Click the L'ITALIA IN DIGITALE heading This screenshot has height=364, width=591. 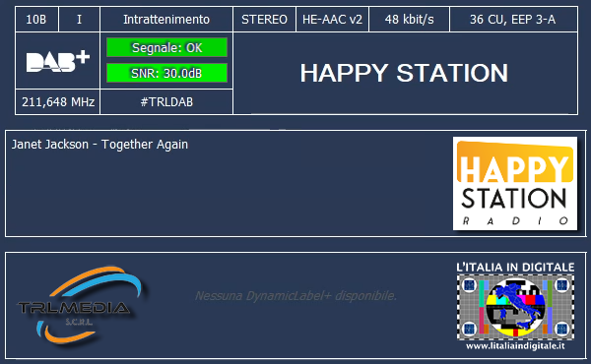pyautogui.click(x=515, y=268)
